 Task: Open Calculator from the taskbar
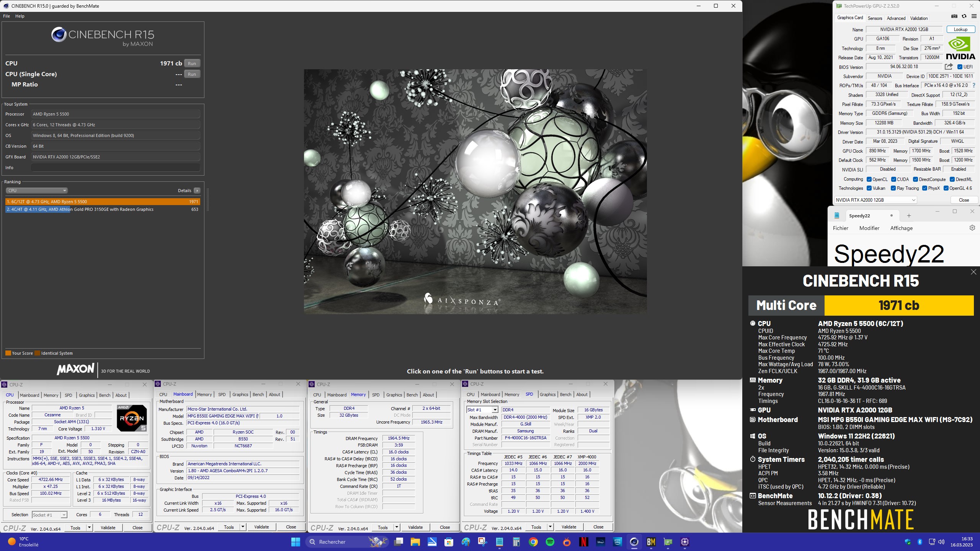tap(516, 542)
